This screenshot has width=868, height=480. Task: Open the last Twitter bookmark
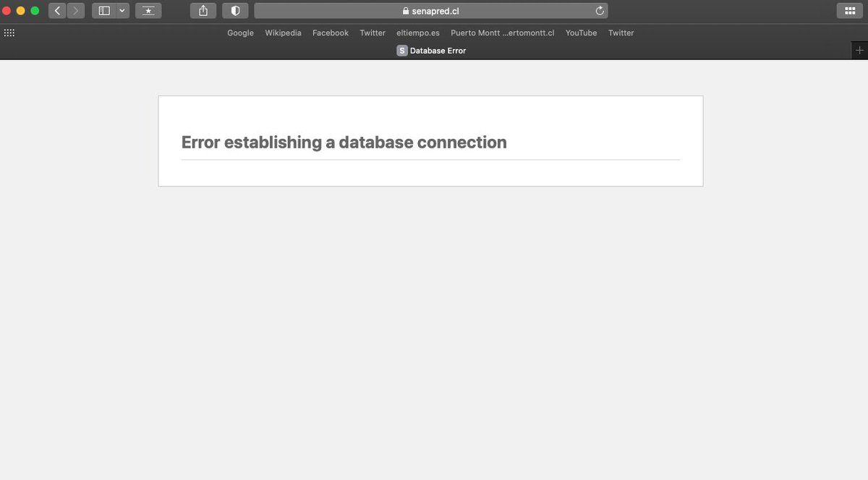[x=621, y=33]
